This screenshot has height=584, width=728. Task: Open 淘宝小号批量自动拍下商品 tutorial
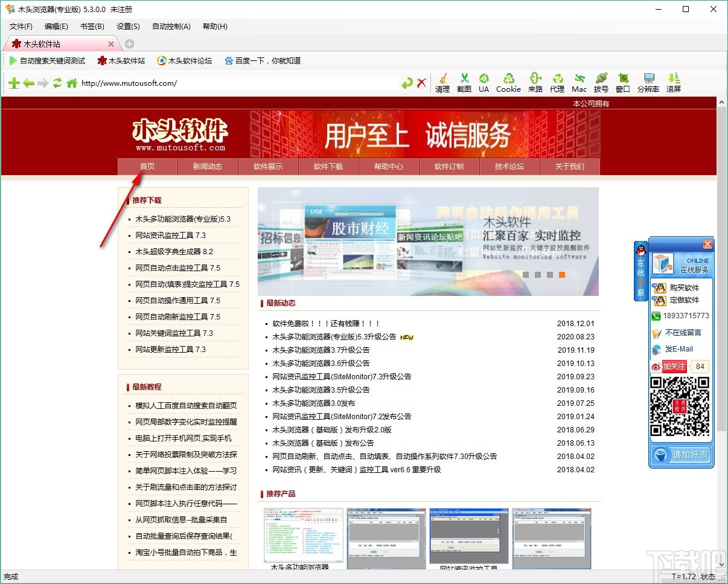[186, 553]
